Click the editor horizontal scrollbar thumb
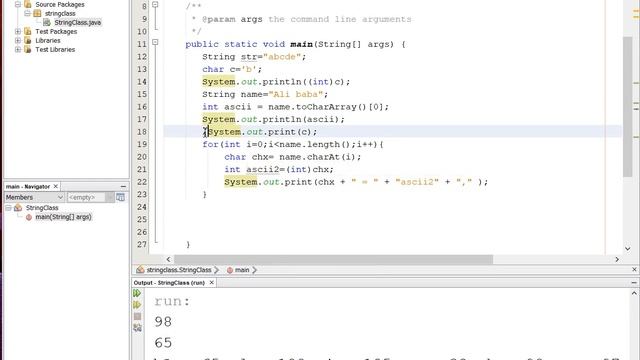Screen dimensions: 640x360 [x=333, y=259]
